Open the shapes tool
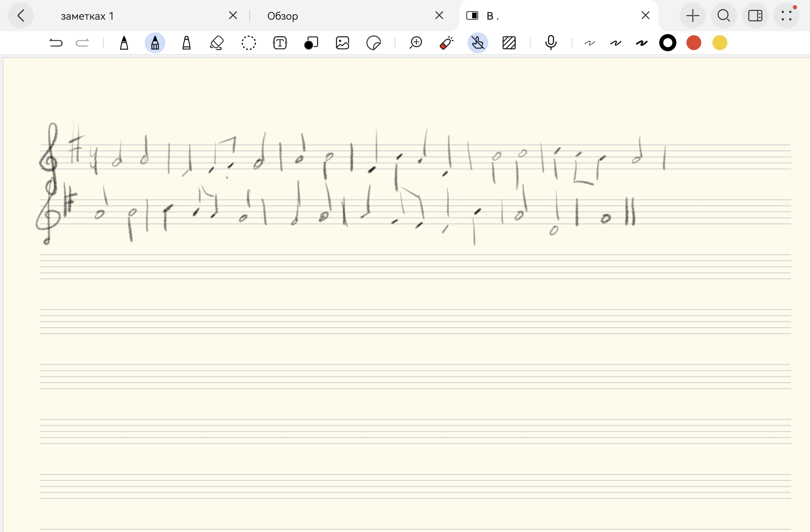Screen dimensions: 810x532 311,43
